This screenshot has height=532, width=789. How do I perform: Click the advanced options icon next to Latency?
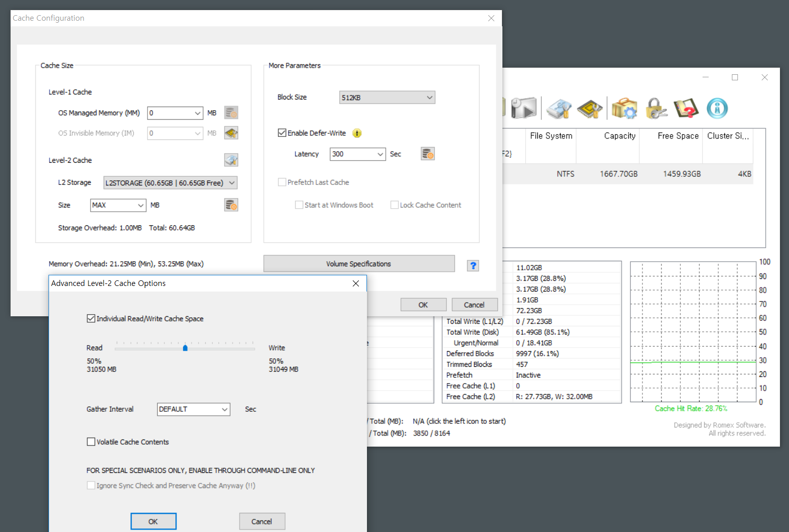tap(428, 154)
